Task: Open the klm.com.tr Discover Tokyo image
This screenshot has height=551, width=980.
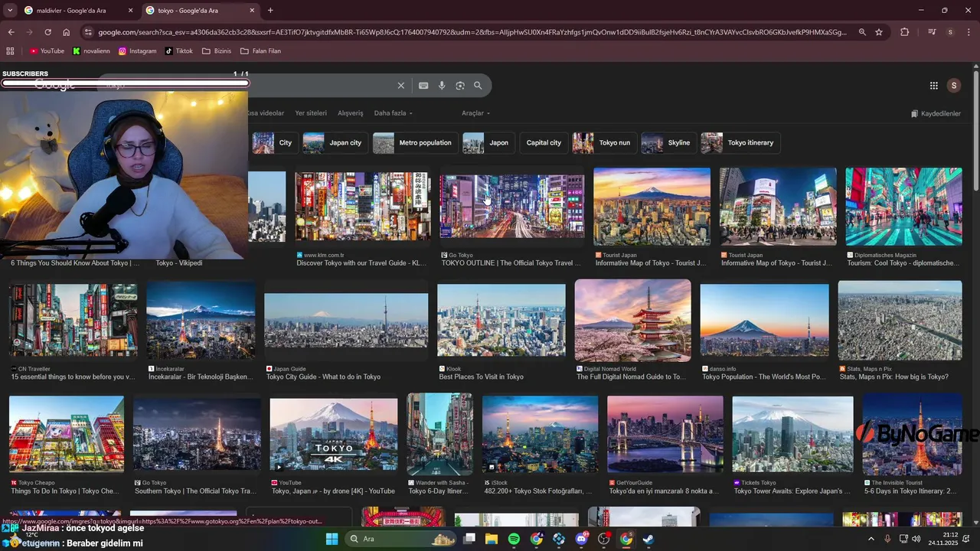Action: click(x=363, y=206)
